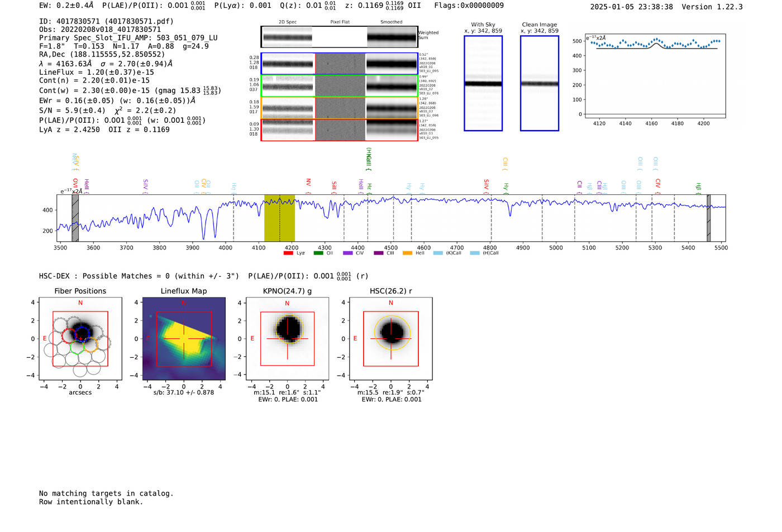Click the m:15.5 re:1.9" s:0.7" caption
The image size is (782, 532).
[391, 392]
